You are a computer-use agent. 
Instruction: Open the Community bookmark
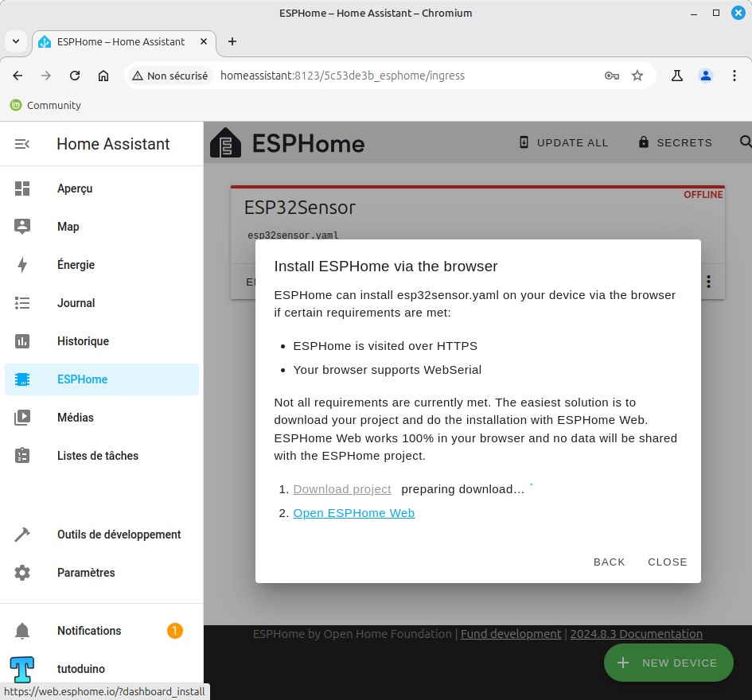(x=45, y=105)
